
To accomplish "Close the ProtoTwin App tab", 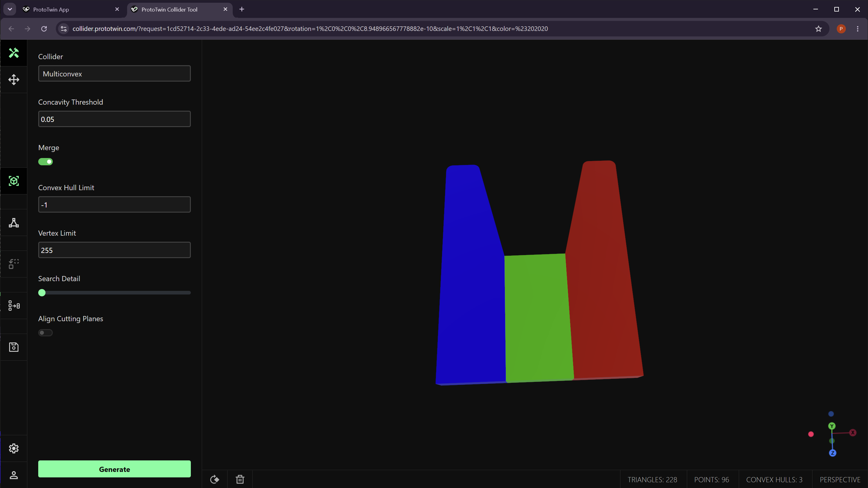I will pos(117,9).
